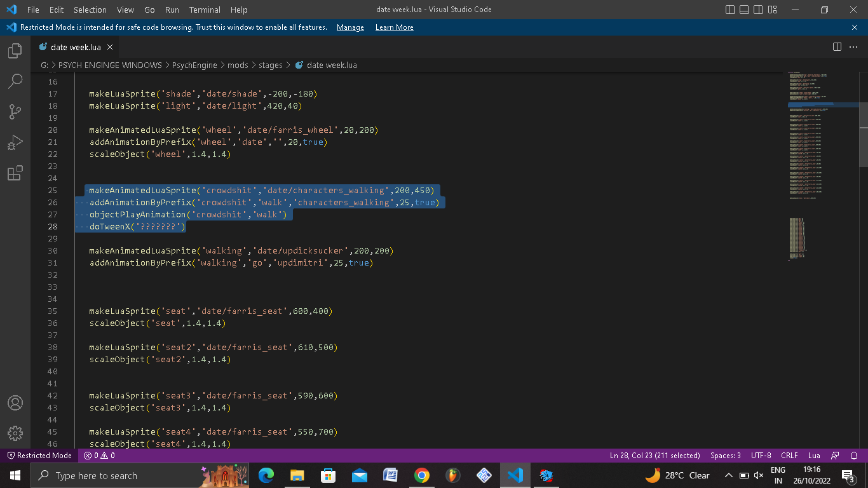Select the date week.lua editor tab
This screenshot has width=868, height=488.
(75, 46)
